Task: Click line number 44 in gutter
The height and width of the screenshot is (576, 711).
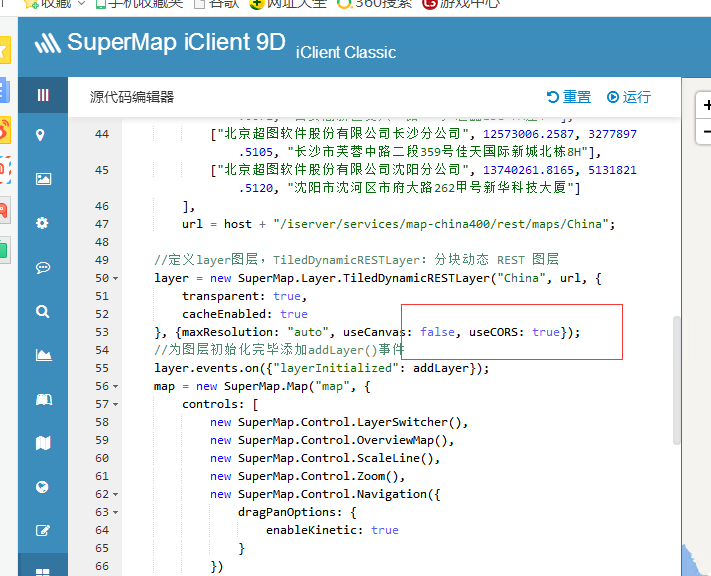Action: (102, 134)
